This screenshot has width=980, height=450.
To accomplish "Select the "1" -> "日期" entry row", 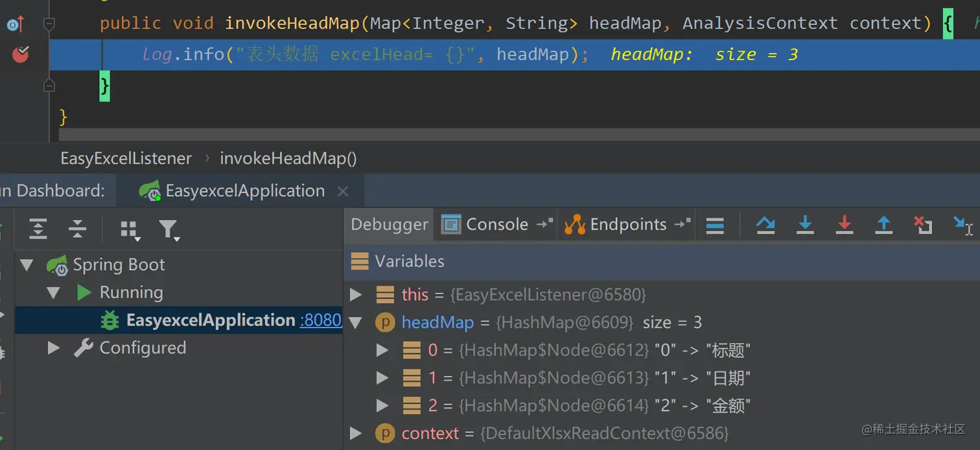I will pyautogui.click(x=662, y=378).
